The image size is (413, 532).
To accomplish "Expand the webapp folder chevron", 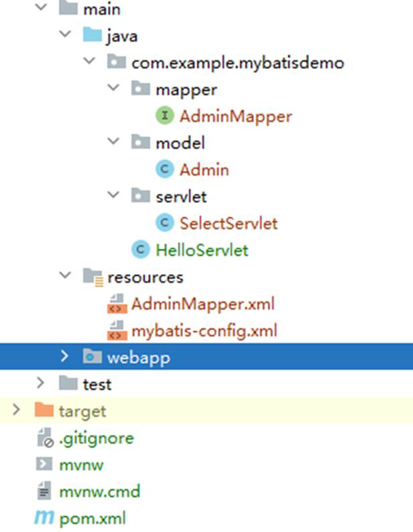I will point(64,356).
